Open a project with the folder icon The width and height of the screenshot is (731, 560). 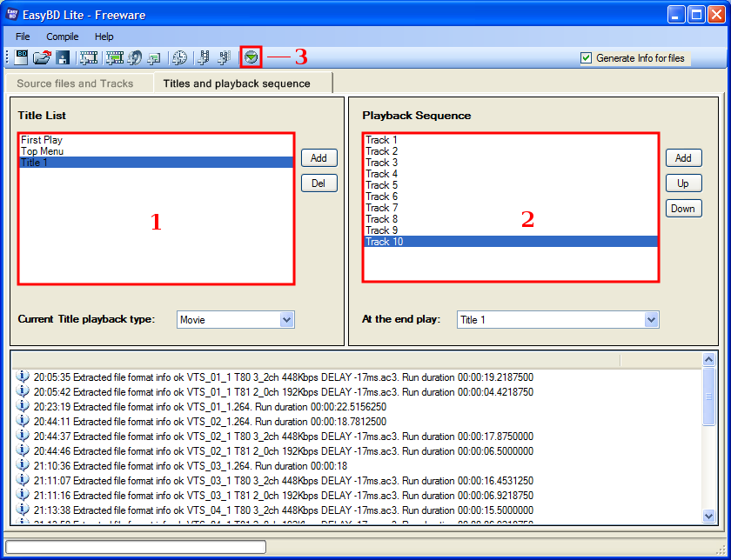coord(42,57)
